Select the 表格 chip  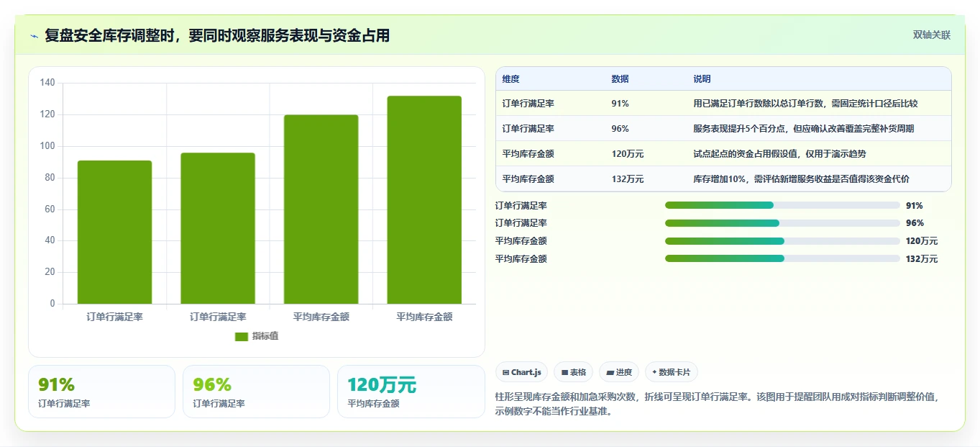[573, 372]
